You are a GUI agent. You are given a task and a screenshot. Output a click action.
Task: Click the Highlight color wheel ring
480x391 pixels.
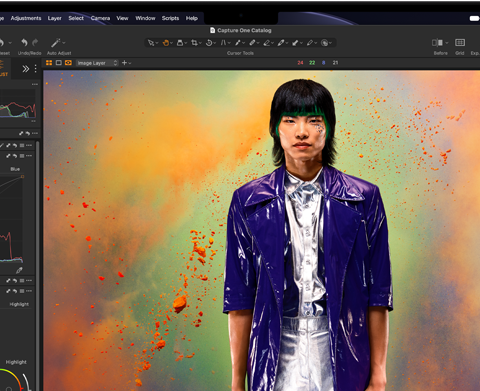tap(12, 379)
